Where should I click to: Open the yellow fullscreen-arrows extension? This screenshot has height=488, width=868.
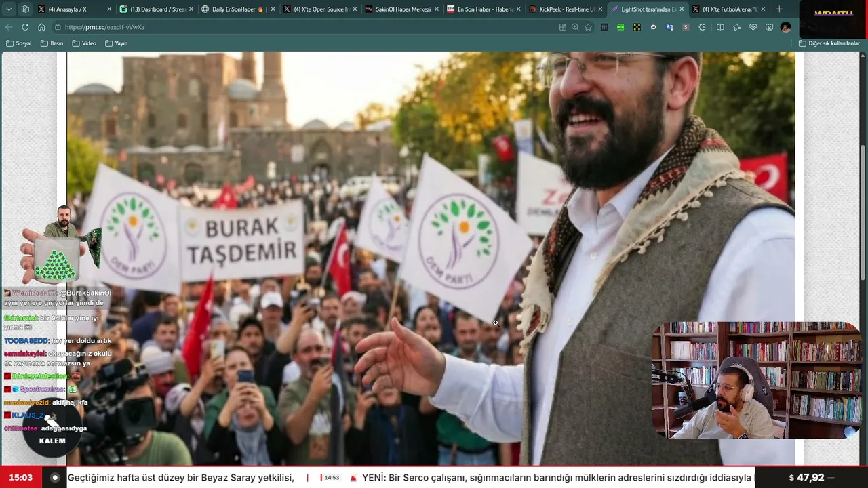tap(637, 27)
